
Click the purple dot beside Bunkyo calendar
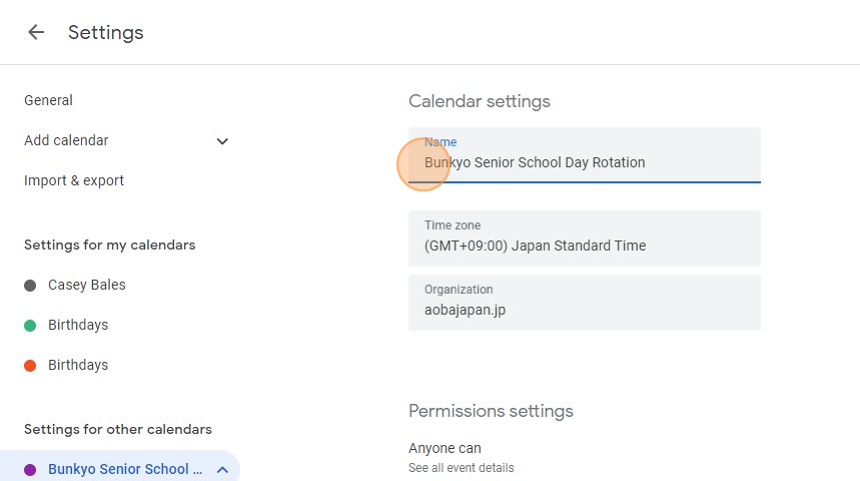tap(30, 469)
